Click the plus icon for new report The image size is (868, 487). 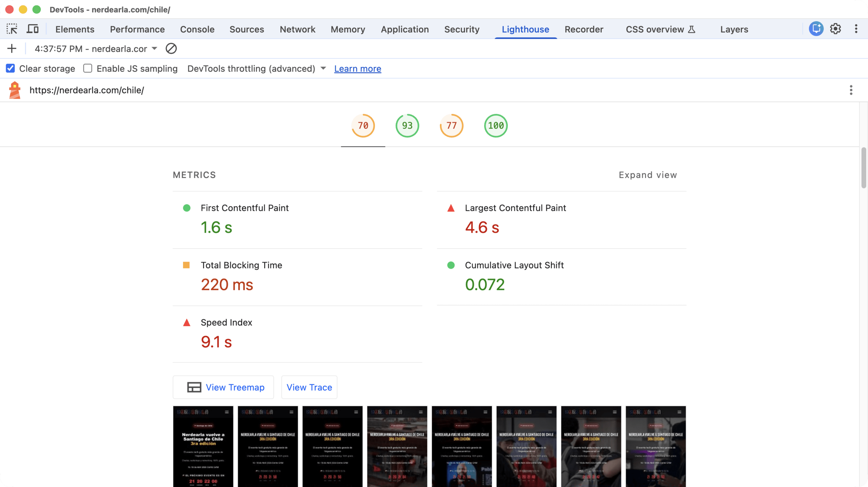click(12, 49)
